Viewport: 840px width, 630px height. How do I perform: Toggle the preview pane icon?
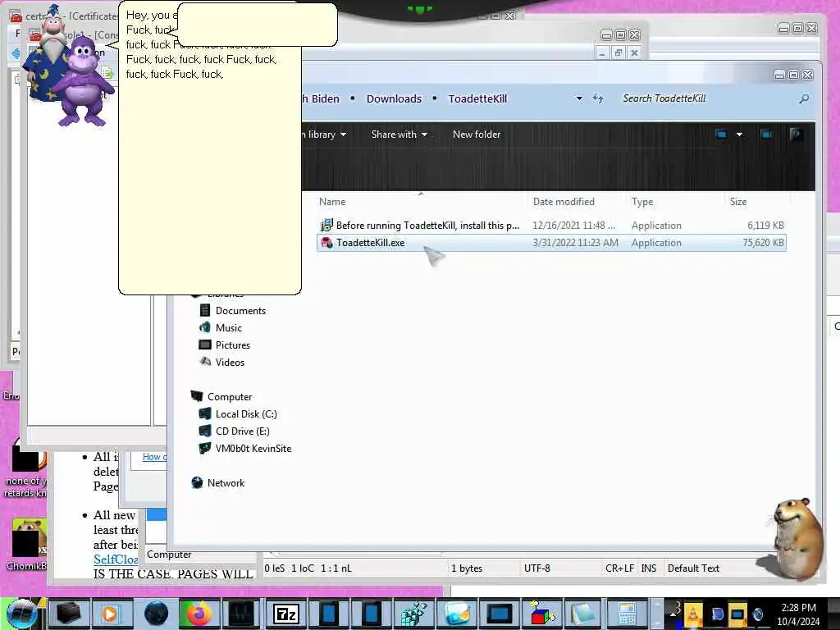click(767, 135)
